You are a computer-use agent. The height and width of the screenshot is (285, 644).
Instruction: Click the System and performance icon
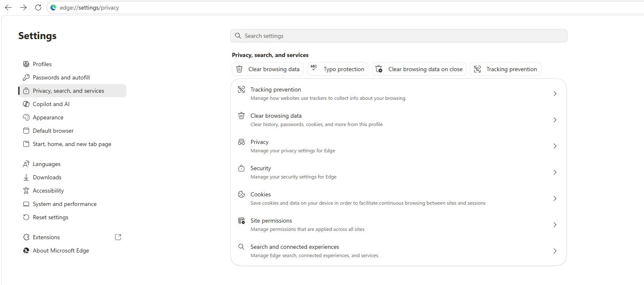(x=26, y=204)
